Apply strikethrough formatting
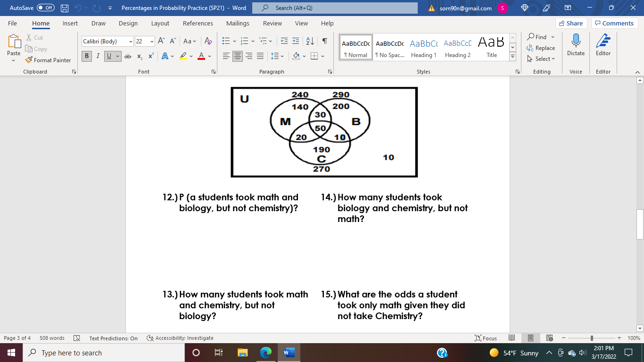 point(127,56)
